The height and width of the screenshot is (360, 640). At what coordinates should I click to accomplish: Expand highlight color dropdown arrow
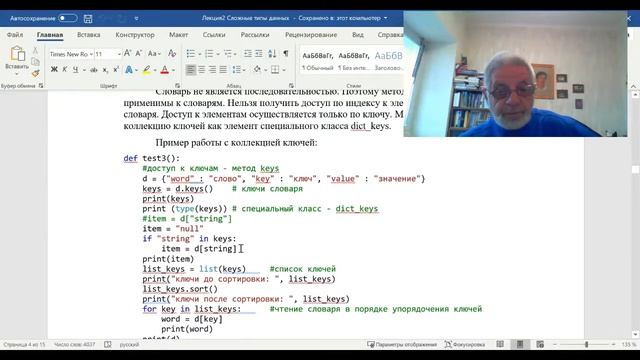click(155, 70)
